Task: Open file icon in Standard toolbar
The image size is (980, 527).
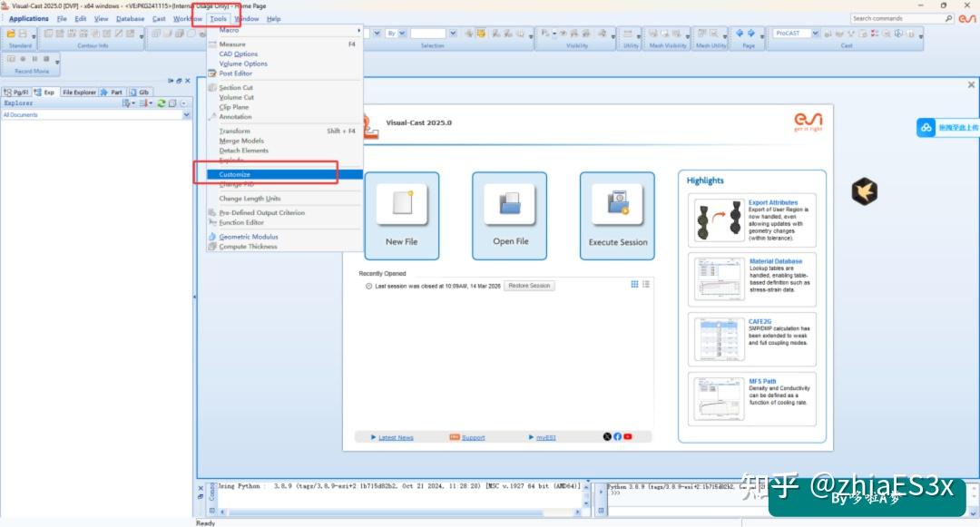Action: (x=11, y=34)
